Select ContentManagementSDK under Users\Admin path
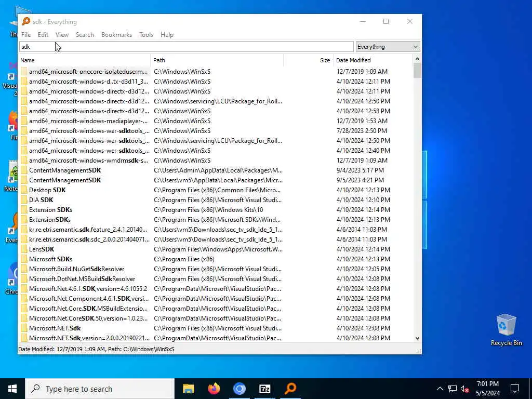The width and height of the screenshot is (532, 399). pyautogui.click(x=65, y=170)
